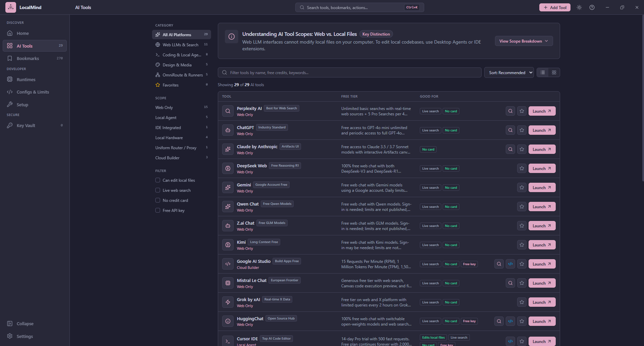Click the search icon in Perplexity AI row
The width and height of the screenshot is (644, 346).
(510, 111)
